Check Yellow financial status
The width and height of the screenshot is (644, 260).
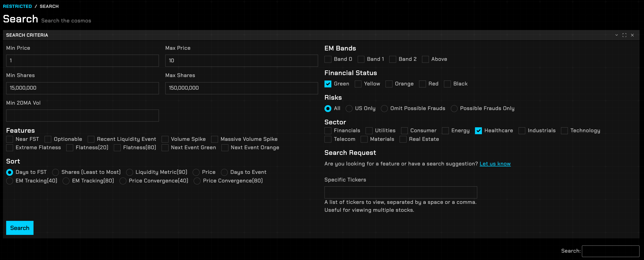(358, 84)
